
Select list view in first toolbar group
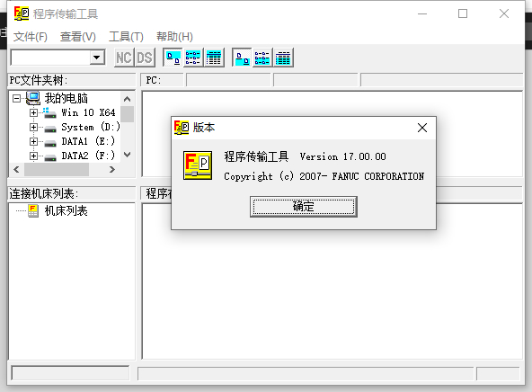click(193, 58)
